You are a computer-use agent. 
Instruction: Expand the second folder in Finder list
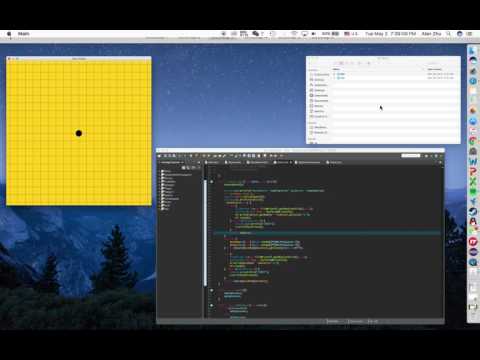click(334, 78)
